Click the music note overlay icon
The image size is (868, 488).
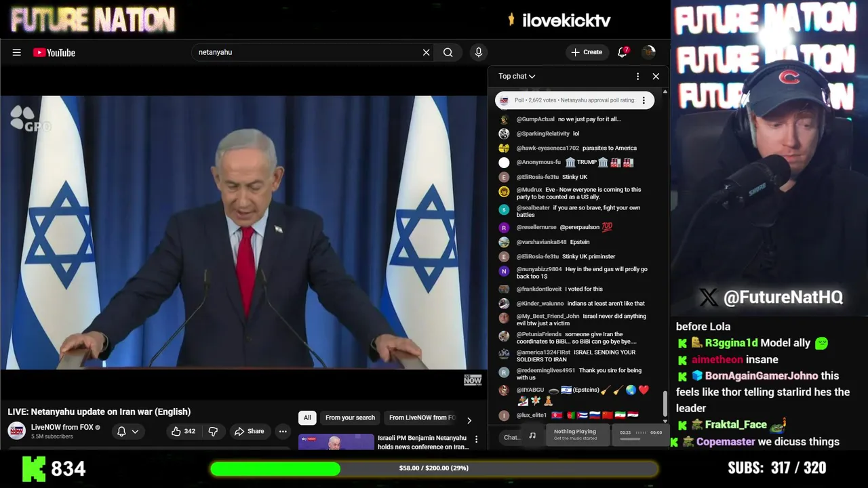tap(532, 435)
